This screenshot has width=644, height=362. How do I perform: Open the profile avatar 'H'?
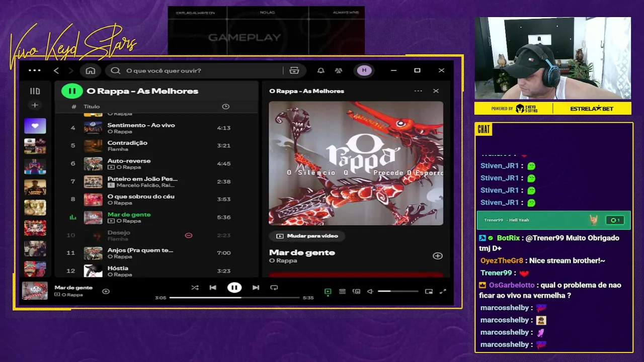[x=364, y=70]
